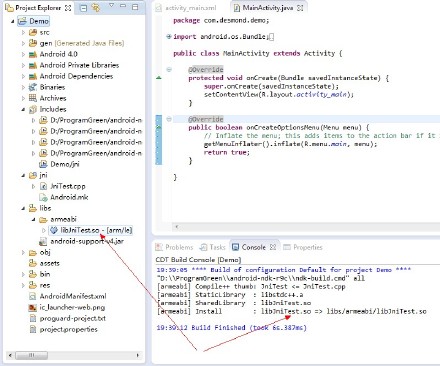This screenshot has height=366, width=440.
Task: Expand the res folder
Action: 23,285
